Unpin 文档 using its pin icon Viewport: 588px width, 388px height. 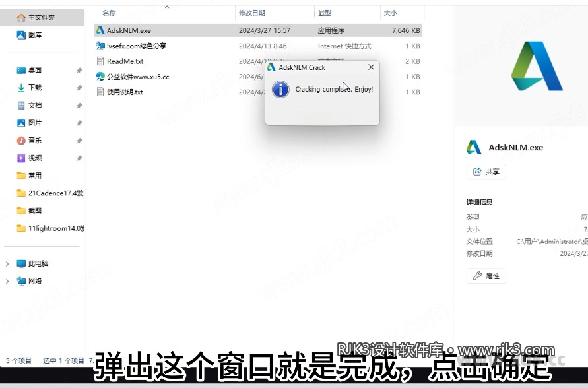(79, 106)
